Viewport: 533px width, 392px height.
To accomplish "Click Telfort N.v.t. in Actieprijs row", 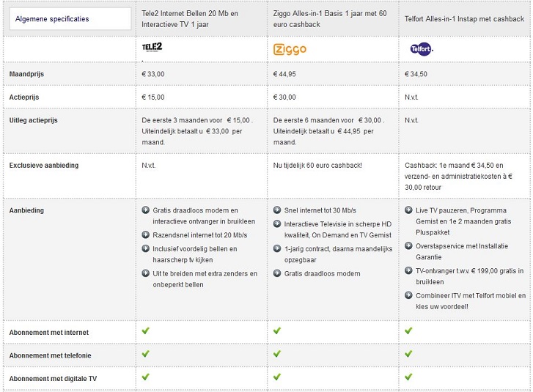I will coord(411,97).
